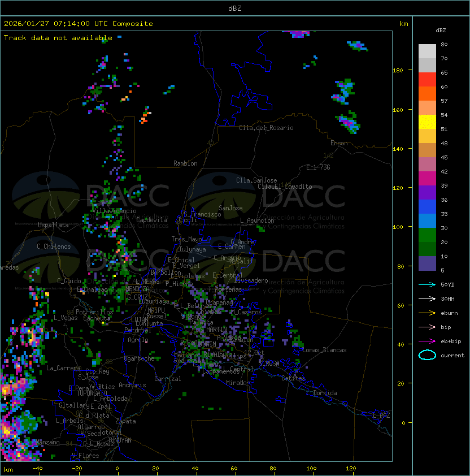Click the cyan current ellipse icon
This screenshot has height=476, width=470.
tap(427, 356)
